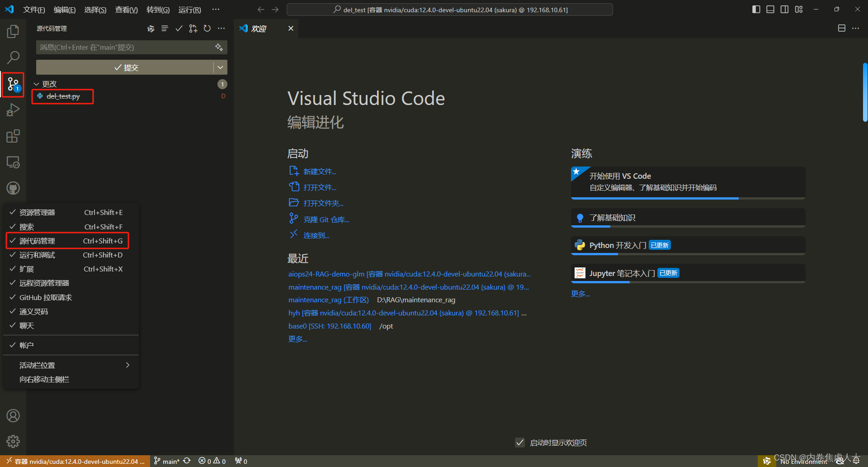Open the Accounts icon in activity bar
Screen dimensions: 868x467
tap(13, 415)
